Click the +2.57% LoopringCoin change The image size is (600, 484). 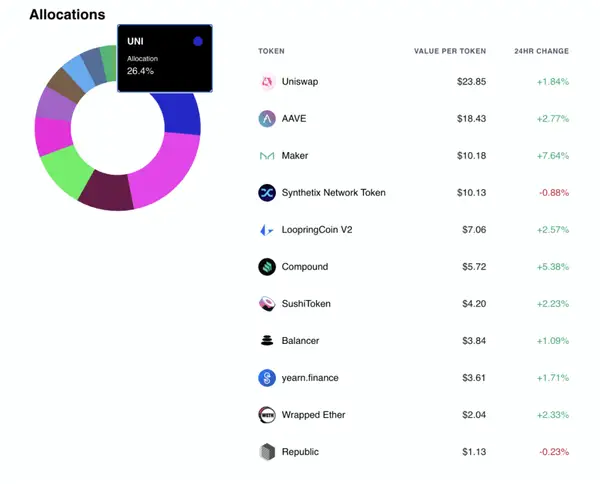pos(553,230)
